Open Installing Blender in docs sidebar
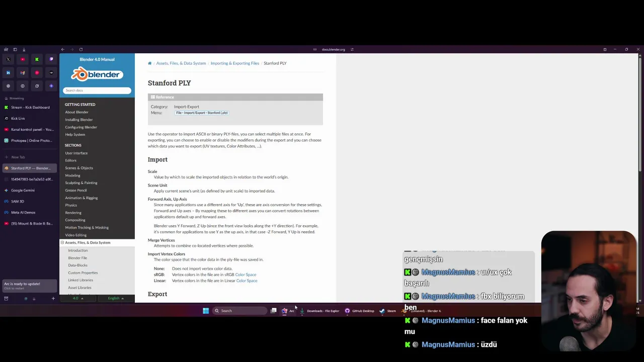Viewport: 644px width, 362px height. coord(79,120)
